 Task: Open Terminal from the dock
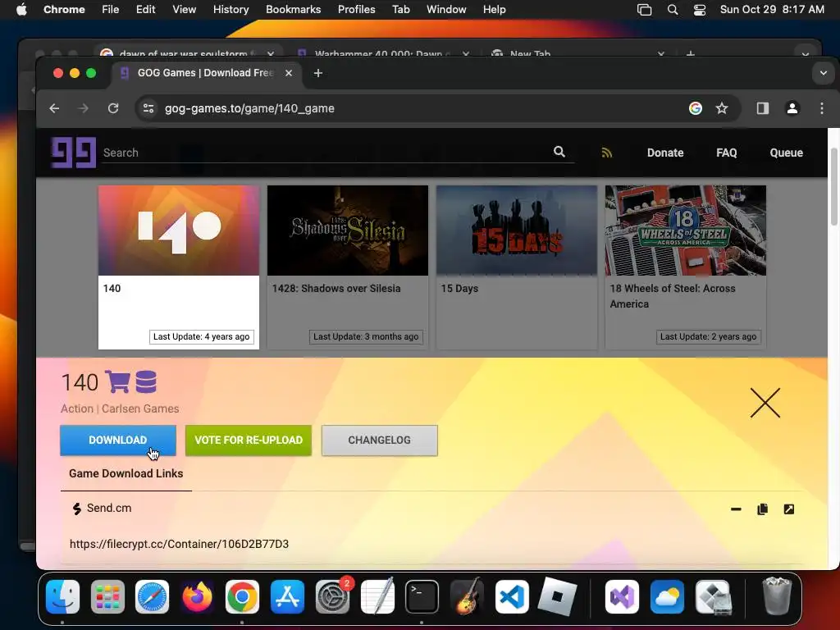point(422,596)
